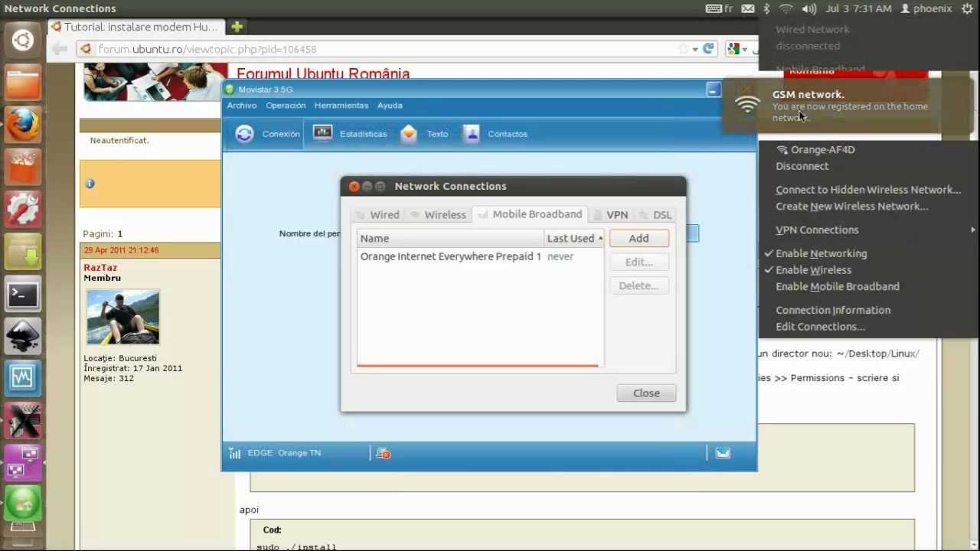Open the Conexión section in Movistar
The image size is (980, 551).
[x=267, y=134]
